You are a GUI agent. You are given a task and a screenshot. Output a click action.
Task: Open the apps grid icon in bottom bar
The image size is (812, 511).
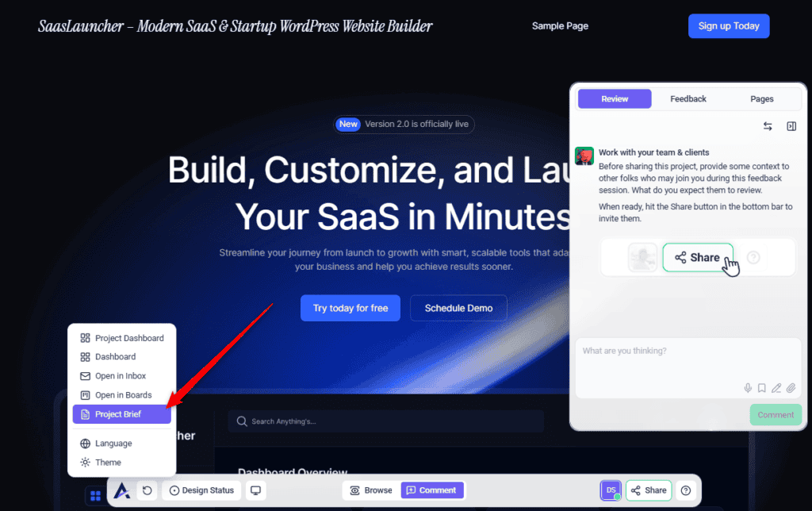pos(95,496)
